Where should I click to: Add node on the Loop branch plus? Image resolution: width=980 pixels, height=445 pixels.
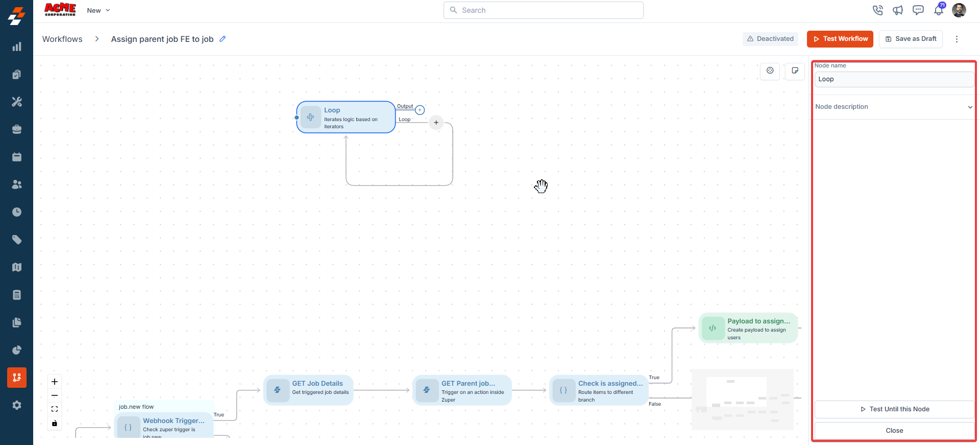point(436,123)
